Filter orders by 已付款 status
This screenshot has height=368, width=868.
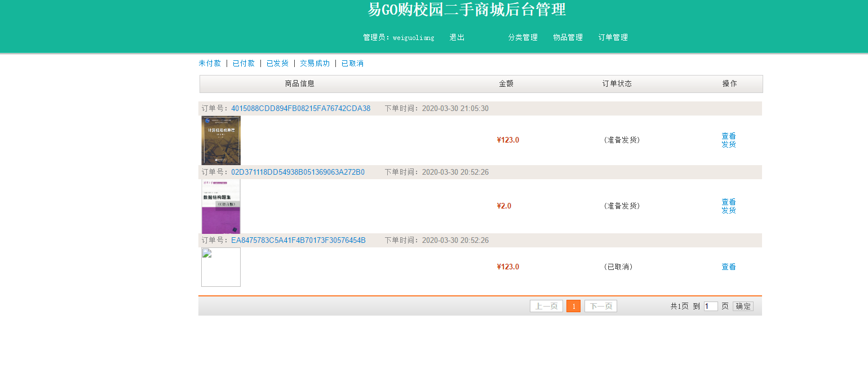pos(243,64)
